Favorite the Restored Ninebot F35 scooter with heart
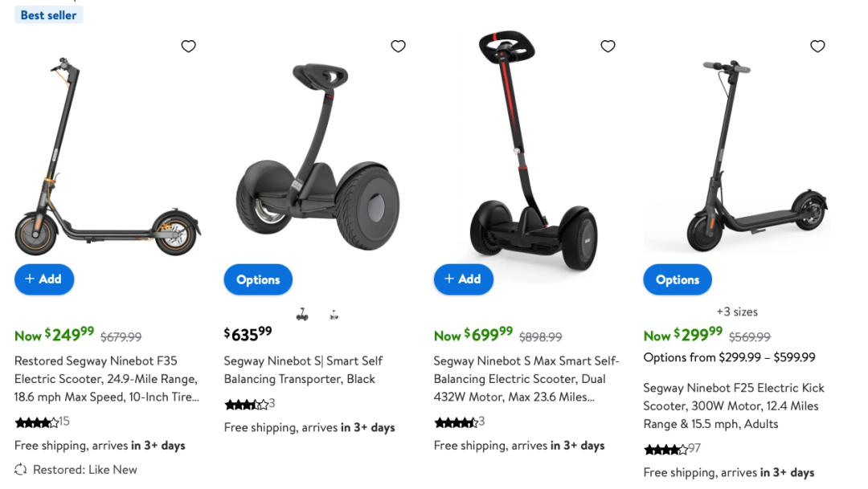This screenshot has height=489, width=868. coord(189,47)
